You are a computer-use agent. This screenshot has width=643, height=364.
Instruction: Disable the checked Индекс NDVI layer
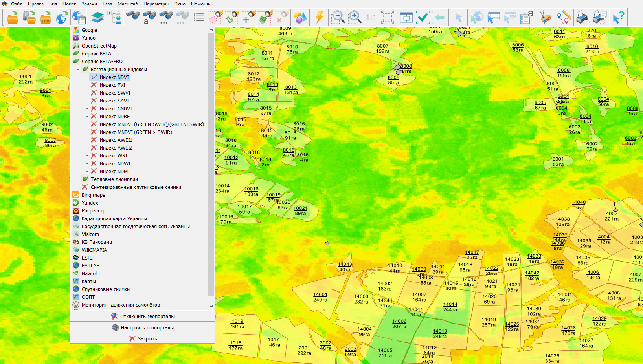(x=114, y=77)
